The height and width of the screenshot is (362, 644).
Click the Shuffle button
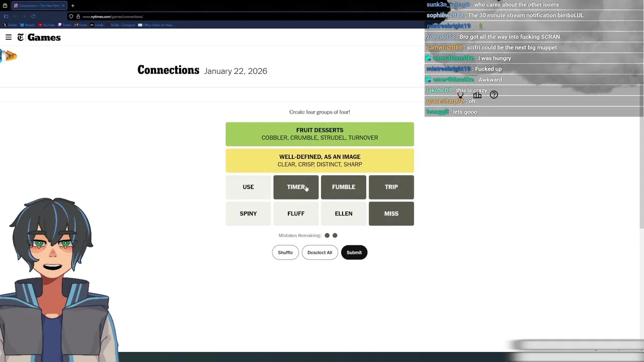click(x=285, y=252)
